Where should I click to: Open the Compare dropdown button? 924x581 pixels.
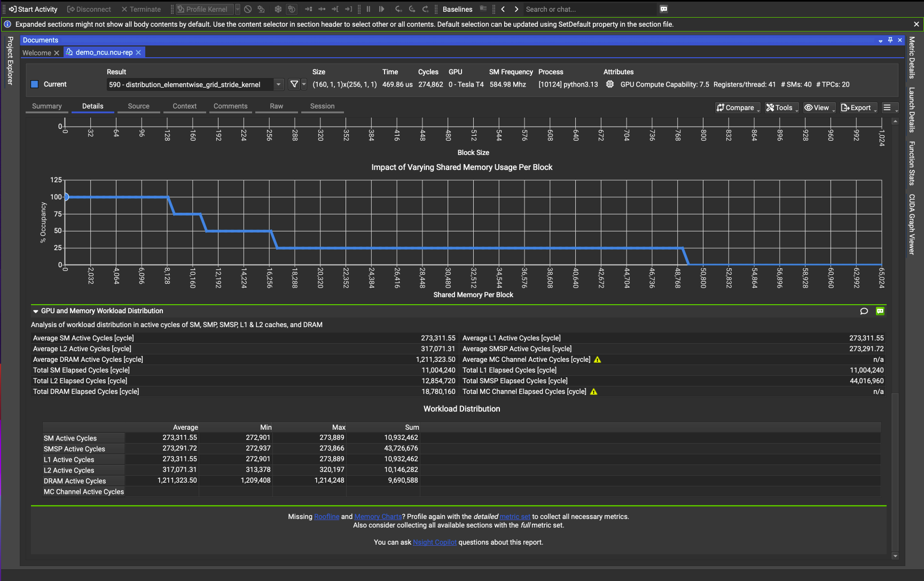tap(738, 107)
